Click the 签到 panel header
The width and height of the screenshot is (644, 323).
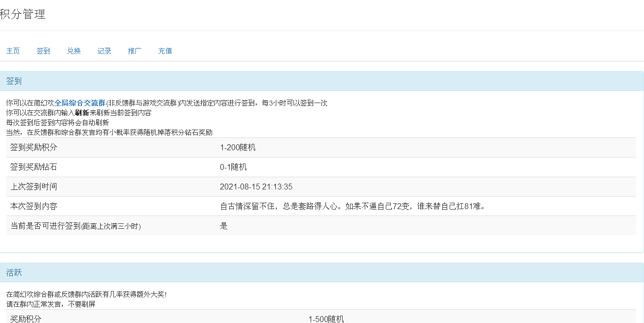point(322,81)
